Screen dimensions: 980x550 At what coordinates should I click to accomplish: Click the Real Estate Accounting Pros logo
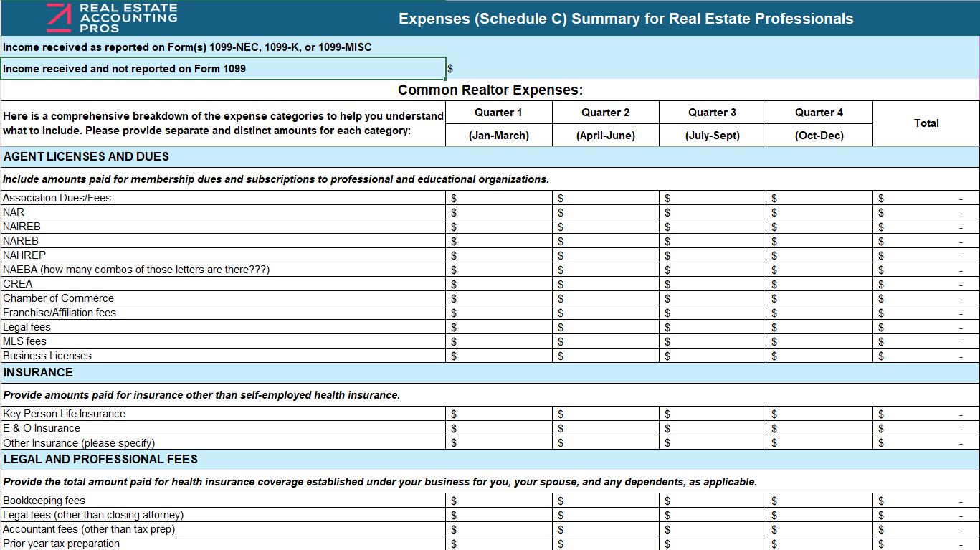(111, 18)
